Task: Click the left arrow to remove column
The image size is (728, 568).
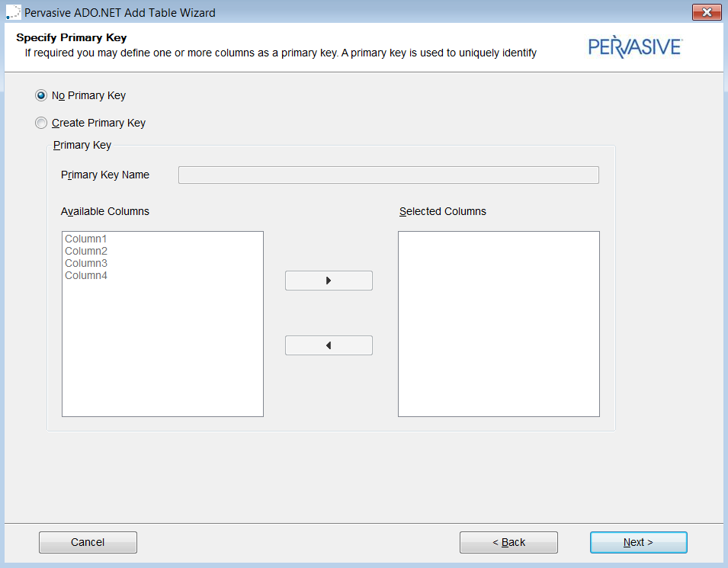Action: pyautogui.click(x=329, y=345)
